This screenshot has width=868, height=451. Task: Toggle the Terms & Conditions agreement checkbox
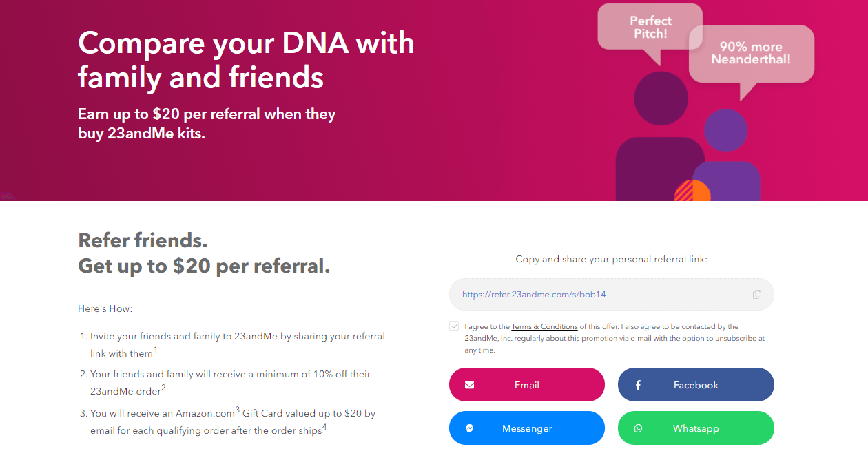coord(455,326)
